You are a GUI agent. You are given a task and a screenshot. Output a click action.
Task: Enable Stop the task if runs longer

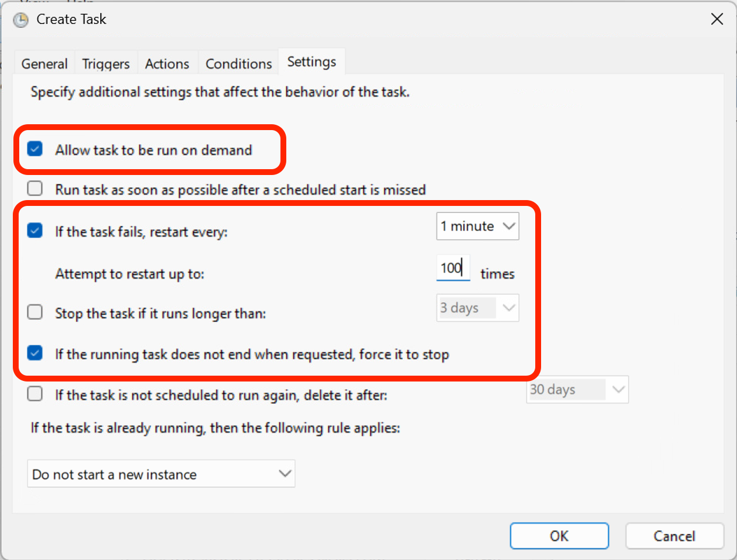click(35, 312)
